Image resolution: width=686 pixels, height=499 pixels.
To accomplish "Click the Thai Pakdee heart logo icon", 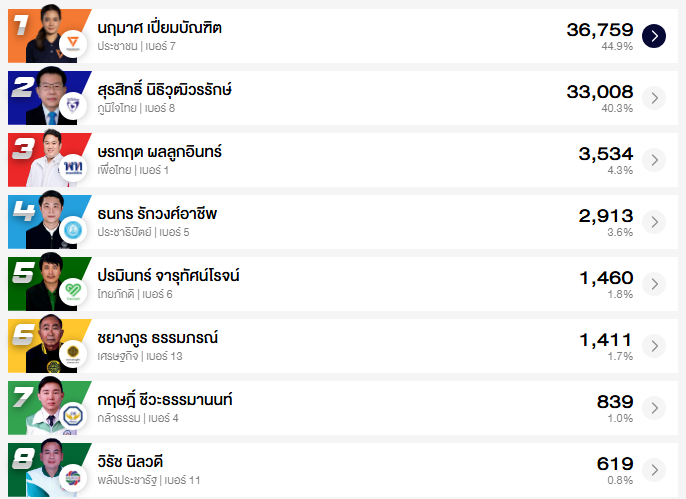I will 72,292.
